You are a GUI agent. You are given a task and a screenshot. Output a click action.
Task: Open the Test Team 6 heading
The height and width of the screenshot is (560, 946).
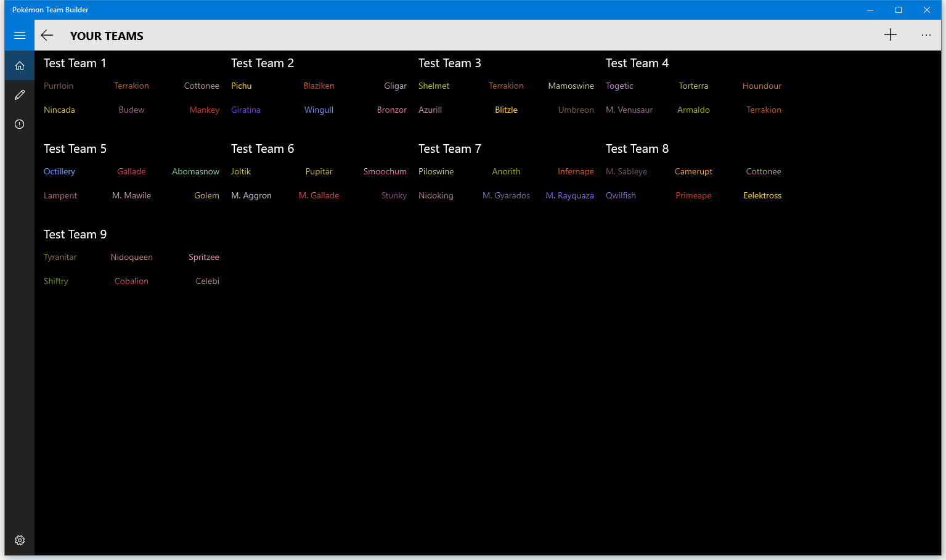(x=263, y=148)
